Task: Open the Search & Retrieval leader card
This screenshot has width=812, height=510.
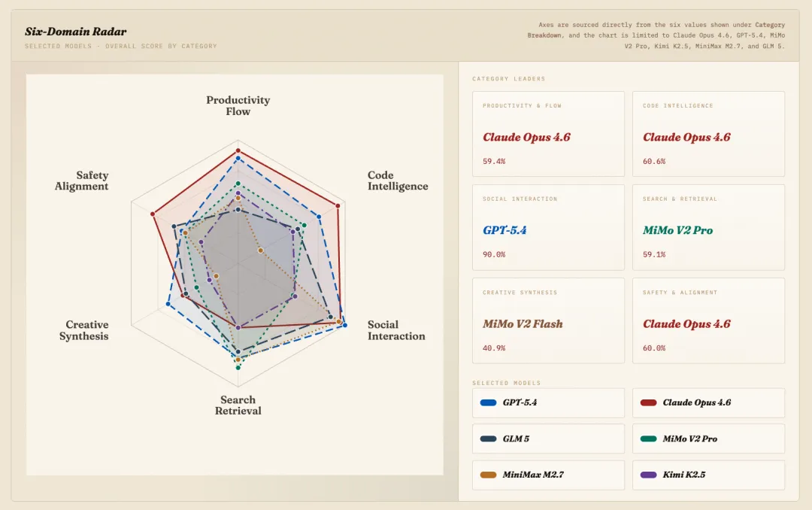Action: pos(708,227)
